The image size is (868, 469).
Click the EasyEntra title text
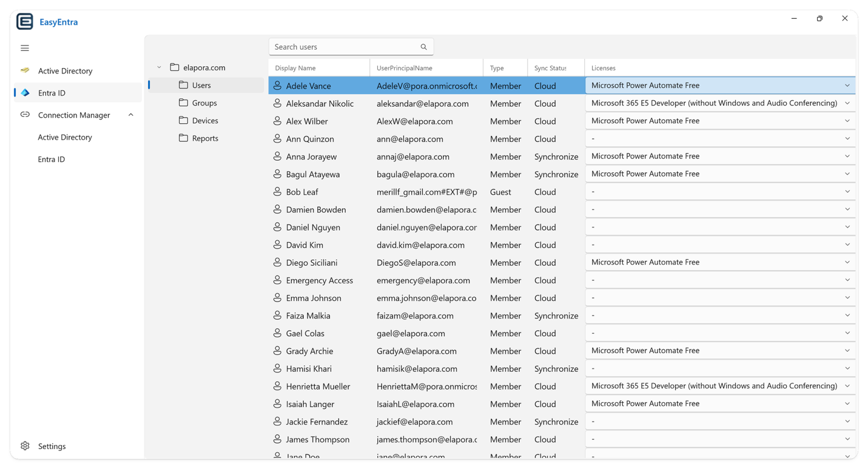click(x=58, y=22)
